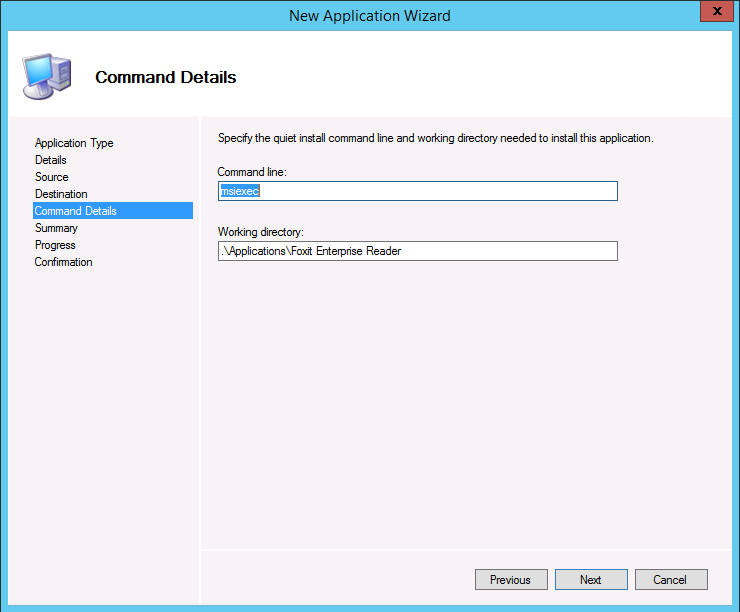This screenshot has width=740, height=612.
Task: Select the Application Type step
Action: coord(74,143)
